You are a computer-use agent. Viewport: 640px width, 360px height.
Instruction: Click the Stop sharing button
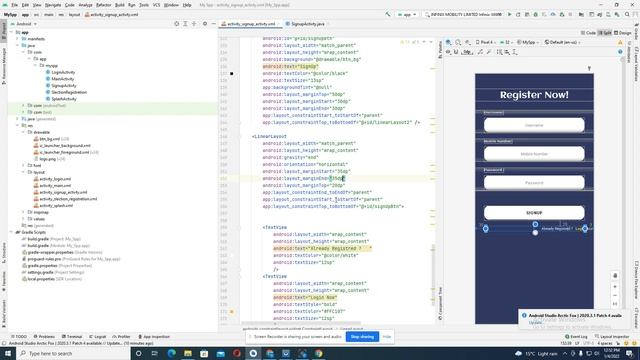pos(362,336)
